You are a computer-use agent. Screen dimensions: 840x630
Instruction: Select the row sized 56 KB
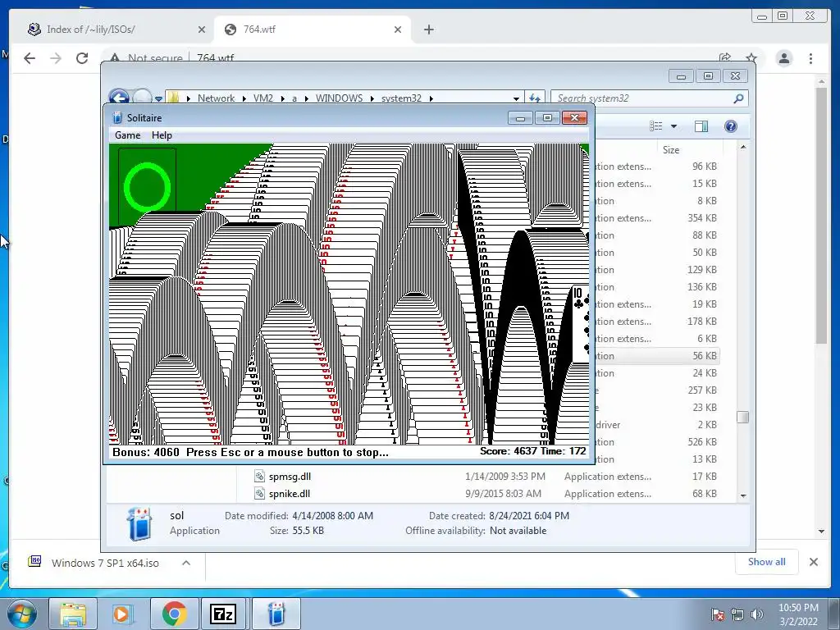pos(657,356)
